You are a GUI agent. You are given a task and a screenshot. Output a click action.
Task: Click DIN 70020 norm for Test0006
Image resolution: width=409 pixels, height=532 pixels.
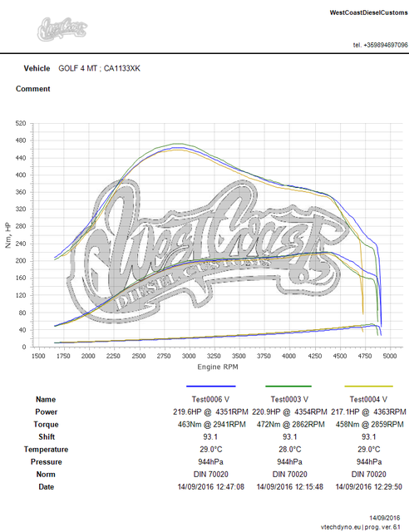pyautogui.click(x=211, y=475)
